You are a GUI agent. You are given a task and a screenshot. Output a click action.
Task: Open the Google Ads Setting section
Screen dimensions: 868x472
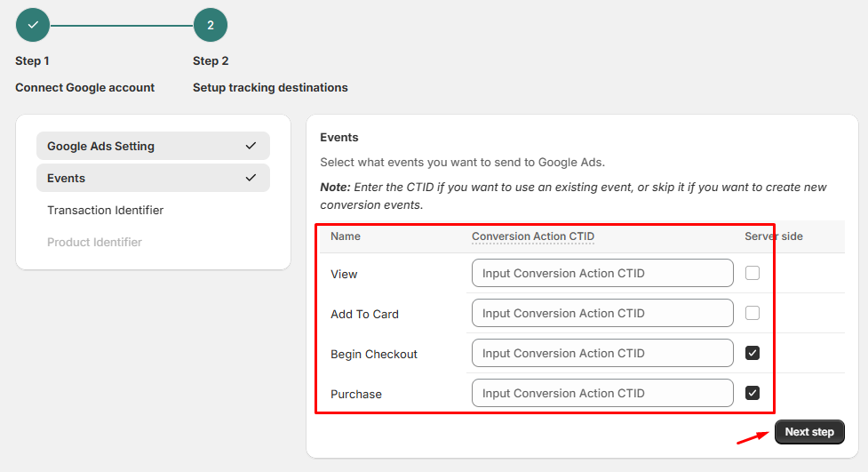point(153,146)
